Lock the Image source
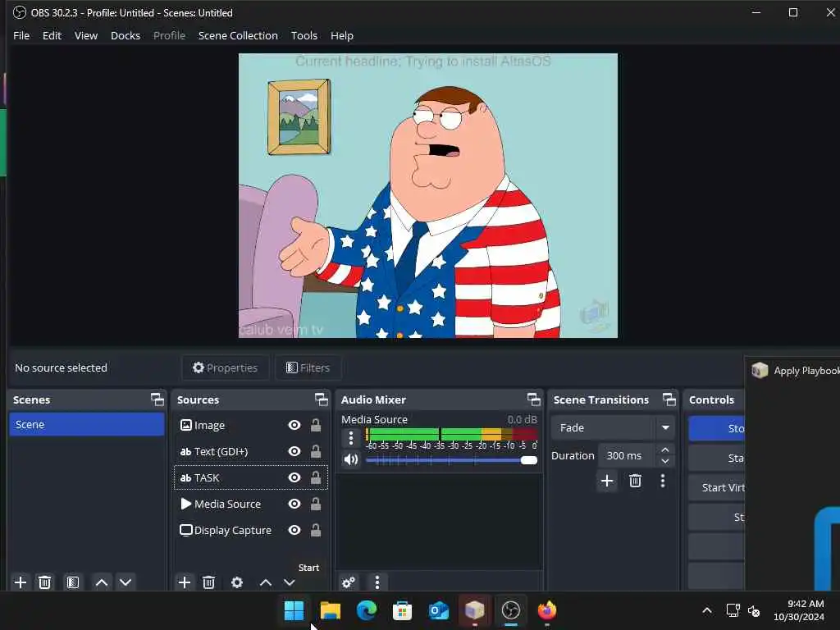This screenshot has height=630, width=840. click(x=316, y=426)
